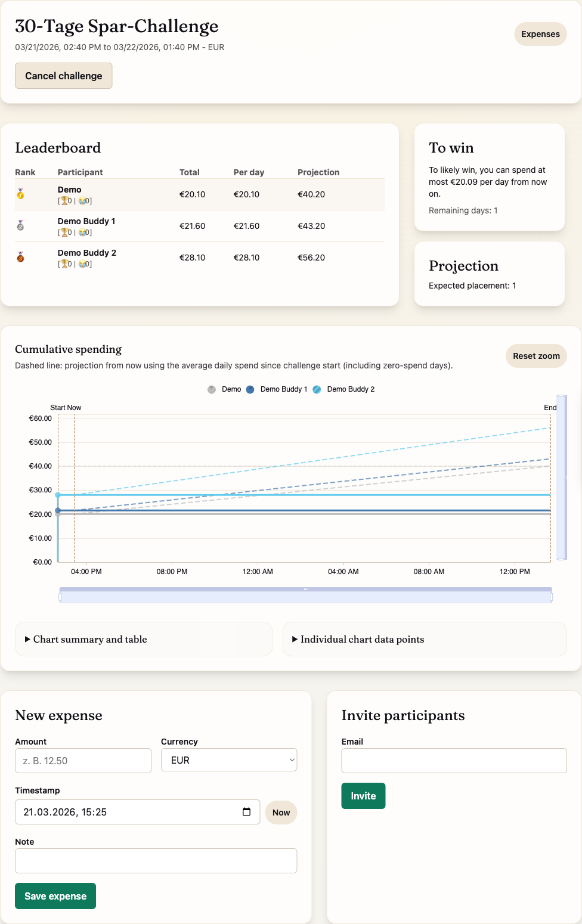
Task: Click the Invite button
Action: [363, 796]
